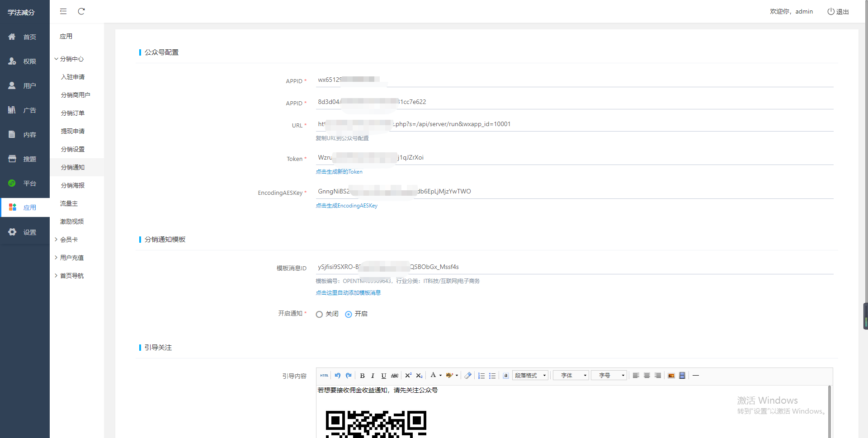Image resolution: width=868 pixels, height=438 pixels.
Task: Open the 段落格式 paragraph format dropdown
Action: click(530, 376)
